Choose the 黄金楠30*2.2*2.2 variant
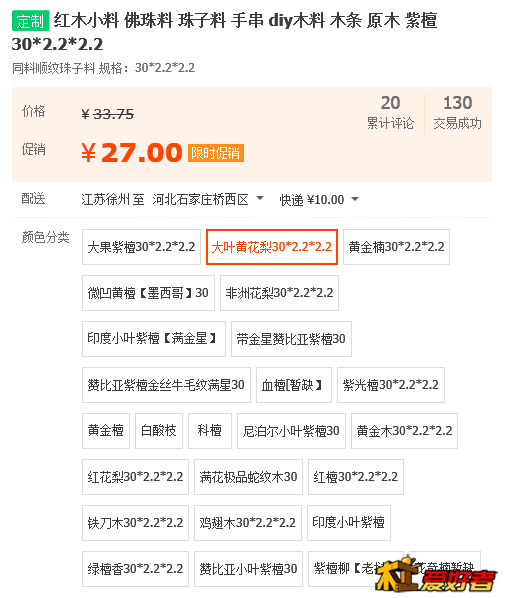Image resolution: width=506 pixels, height=598 pixels. click(x=397, y=247)
